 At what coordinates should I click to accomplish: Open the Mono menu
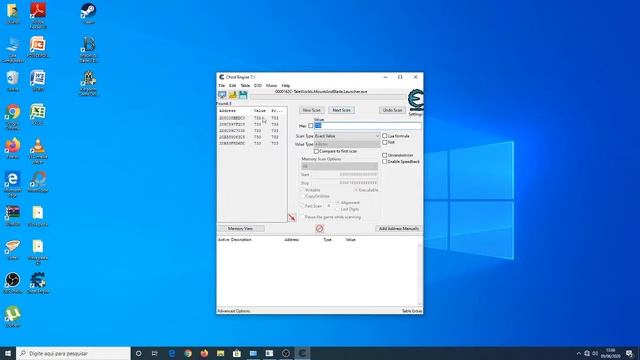coord(271,86)
